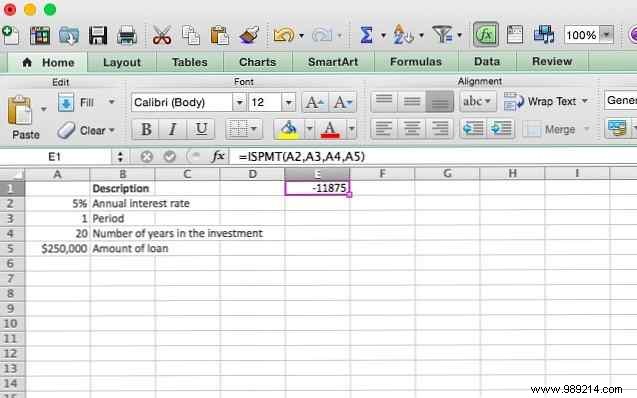Click the sort A-Z icon
This screenshot has height=398, width=637.
403,35
